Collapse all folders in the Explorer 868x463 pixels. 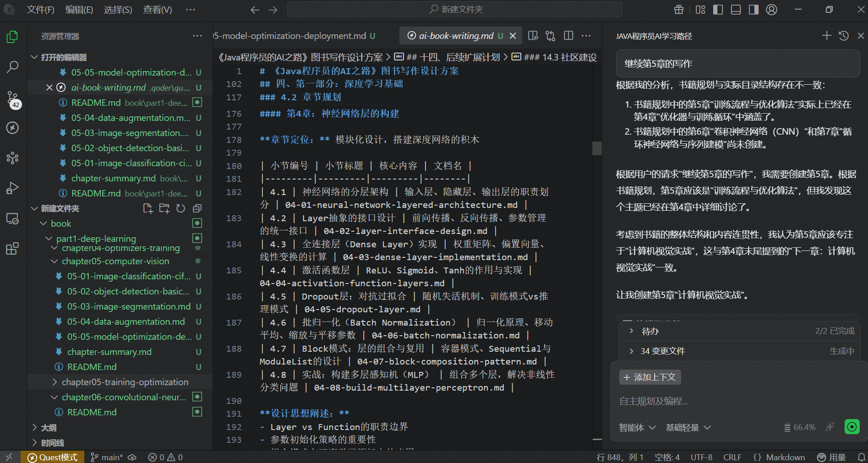click(197, 208)
